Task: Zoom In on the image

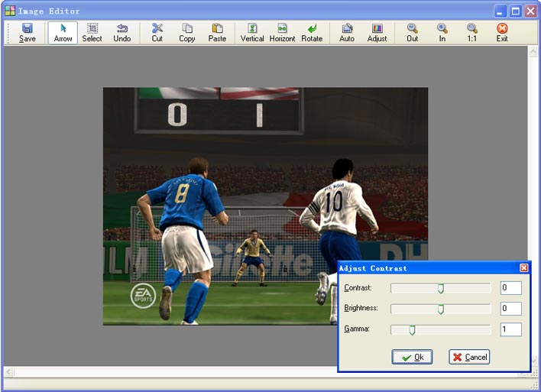Action: click(x=442, y=33)
